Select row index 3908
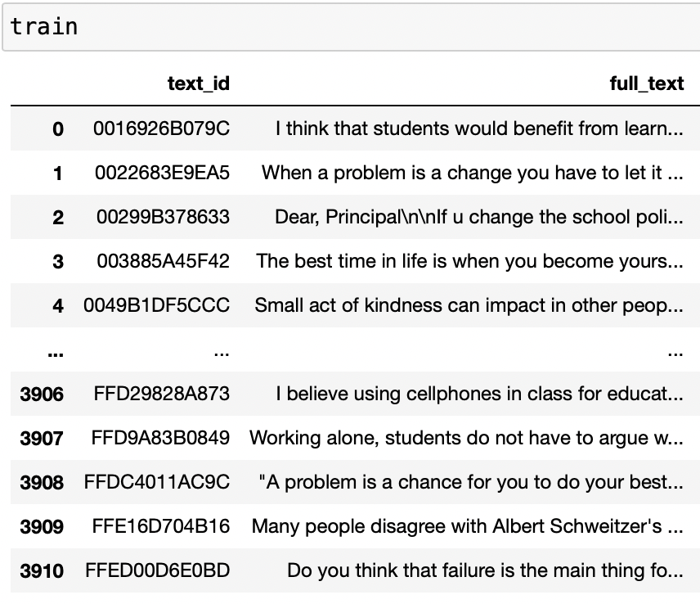The image size is (700, 604). [42, 482]
